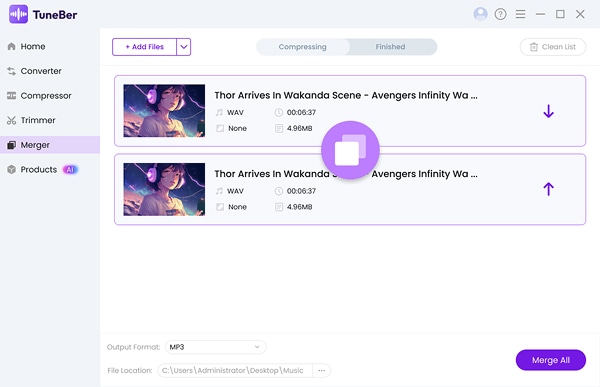Click the Clean List button
The height and width of the screenshot is (387, 600).
pos(553,47)
